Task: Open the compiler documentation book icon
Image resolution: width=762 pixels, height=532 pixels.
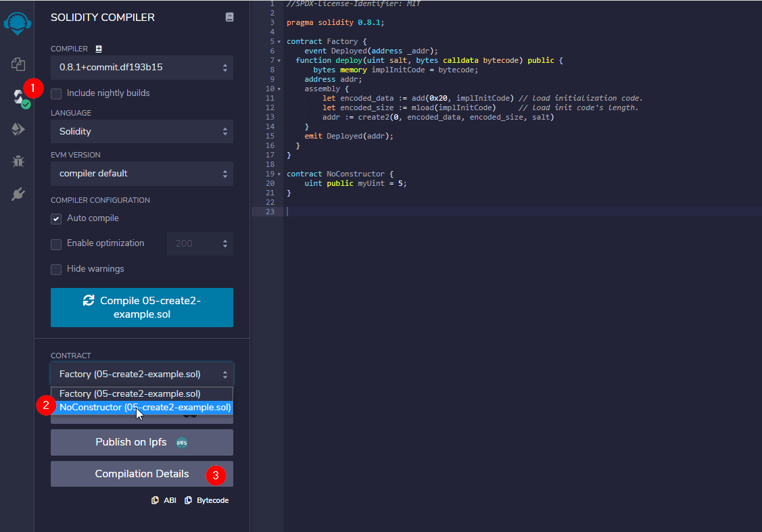Action: coord(229,17)
